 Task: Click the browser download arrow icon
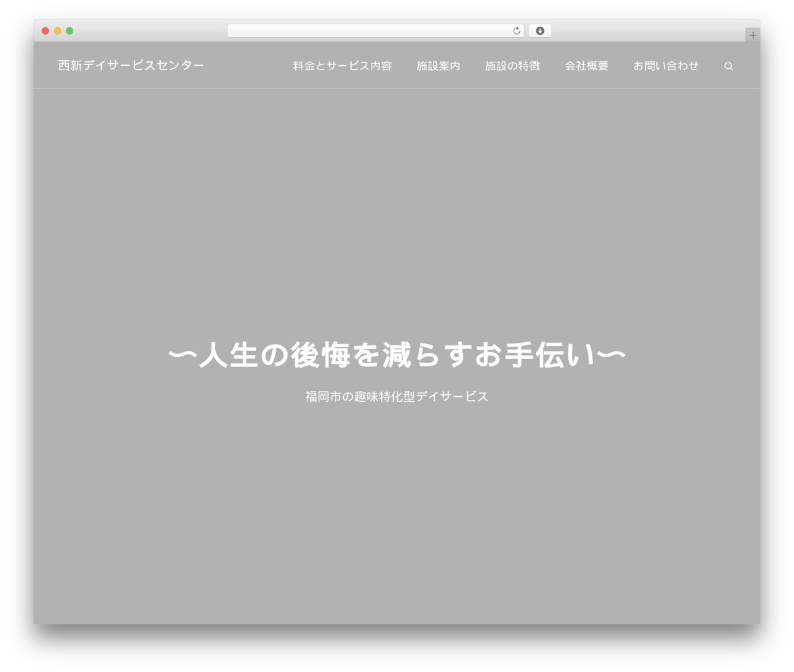[x=540, y=31]
